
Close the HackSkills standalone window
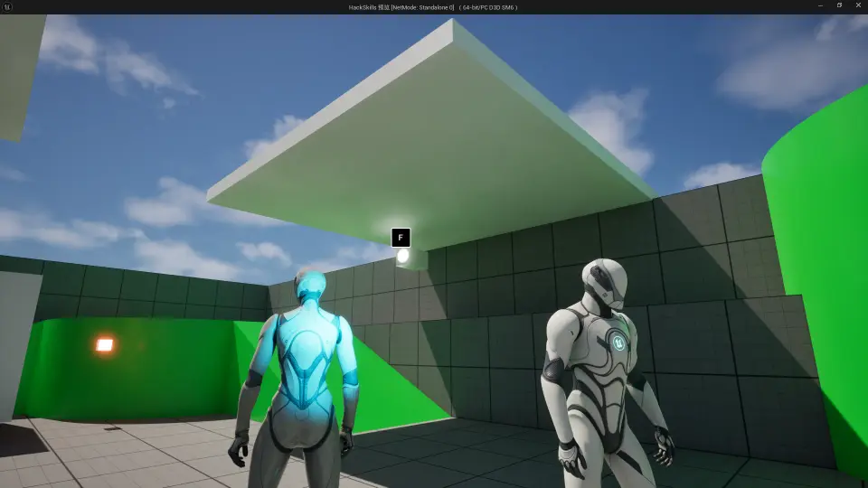point(858,5)
